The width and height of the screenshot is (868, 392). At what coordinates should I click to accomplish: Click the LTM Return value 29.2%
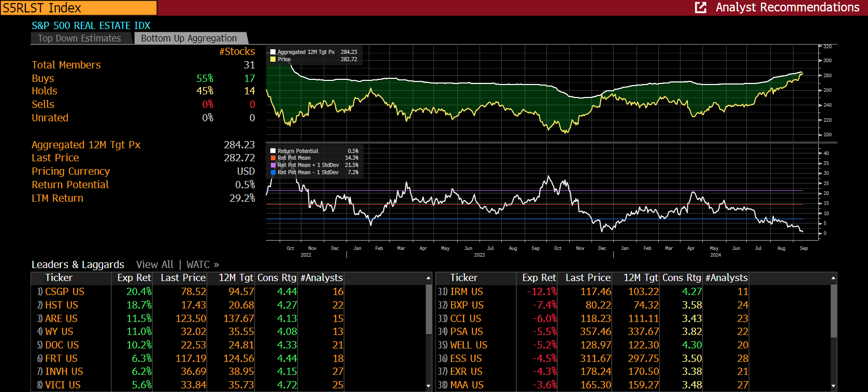[x=242, y=199]
